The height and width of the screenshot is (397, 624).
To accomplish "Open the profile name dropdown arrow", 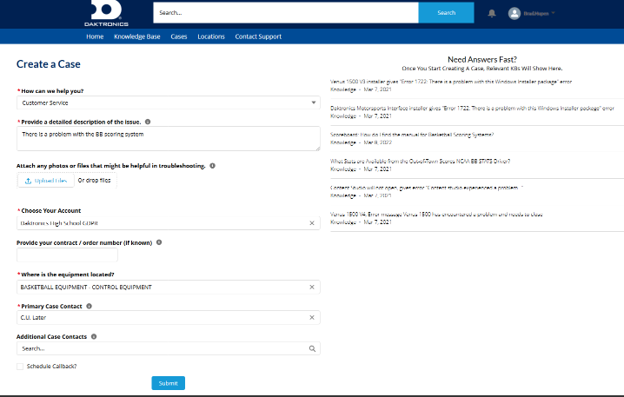I will tap(553, 13).
